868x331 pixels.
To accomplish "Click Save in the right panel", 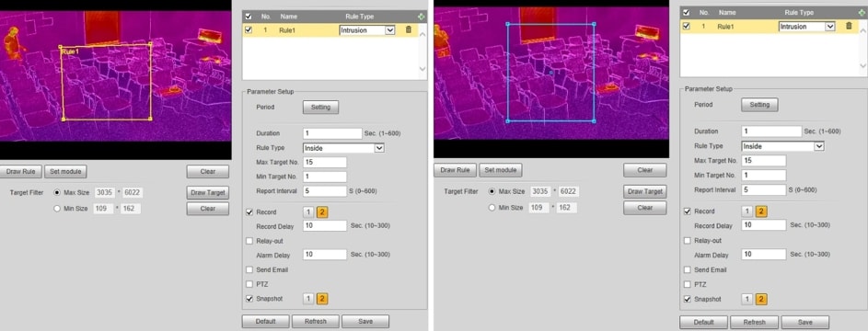I will tap(804, 322).
